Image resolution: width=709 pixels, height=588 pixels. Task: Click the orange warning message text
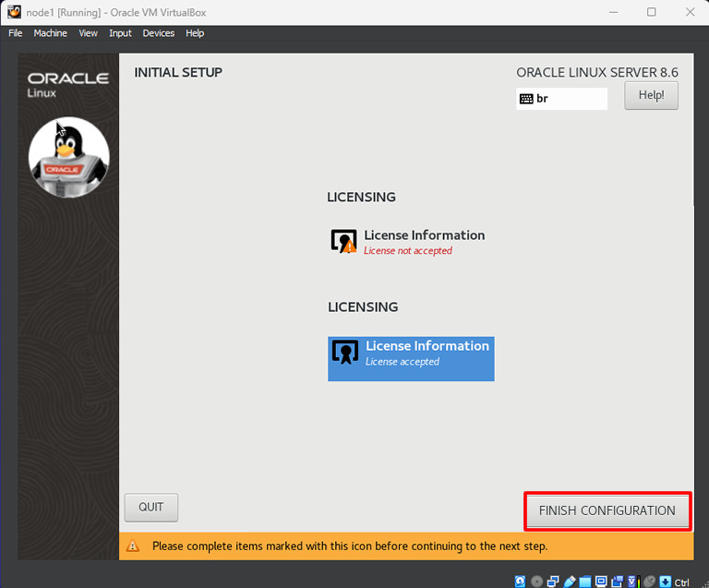click(350, 546)
